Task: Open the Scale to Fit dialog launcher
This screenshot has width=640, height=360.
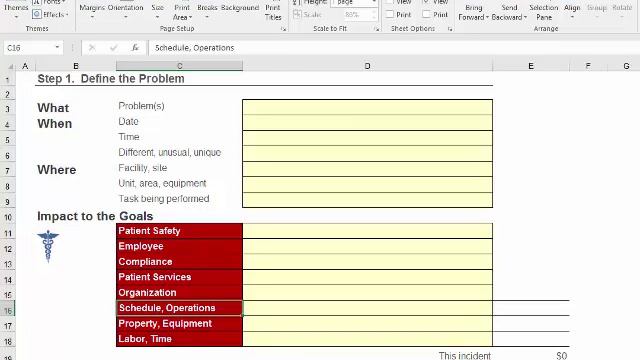Action: (376, 29)
